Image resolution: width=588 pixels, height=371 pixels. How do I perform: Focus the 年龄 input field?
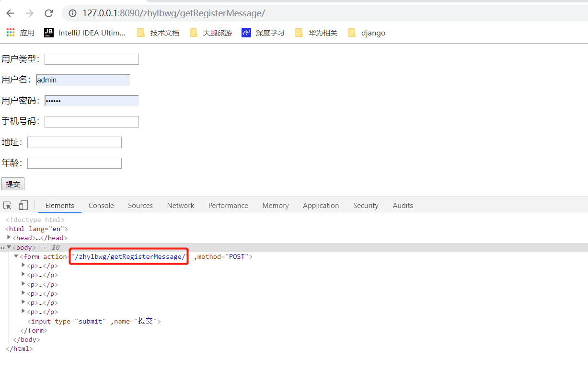74,163
